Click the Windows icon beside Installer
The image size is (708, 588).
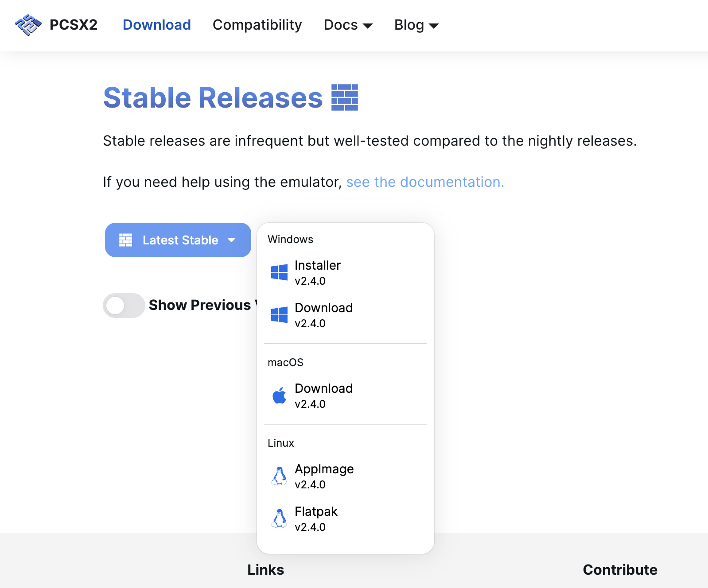point(279,272)
